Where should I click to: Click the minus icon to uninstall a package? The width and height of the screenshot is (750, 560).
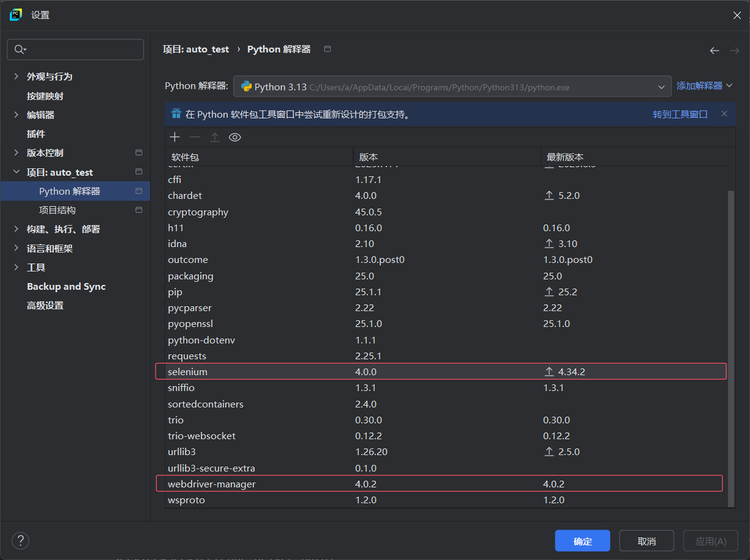(x=195, y=137)
